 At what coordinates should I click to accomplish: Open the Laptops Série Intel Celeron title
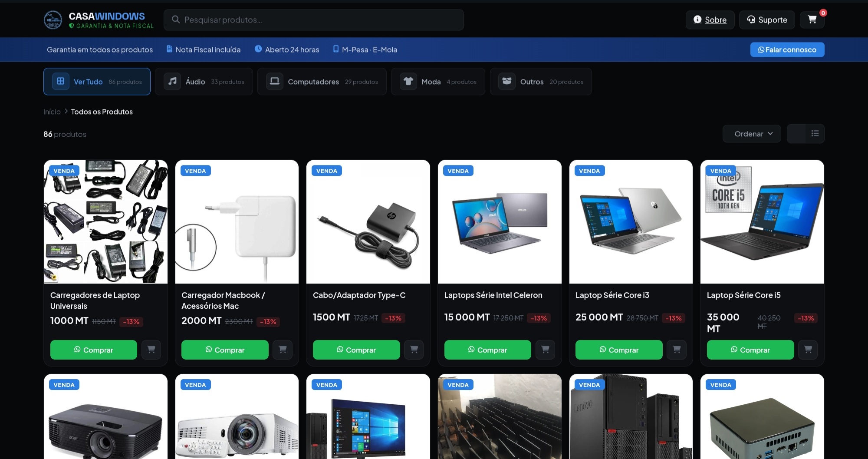[x=493, y=295]
